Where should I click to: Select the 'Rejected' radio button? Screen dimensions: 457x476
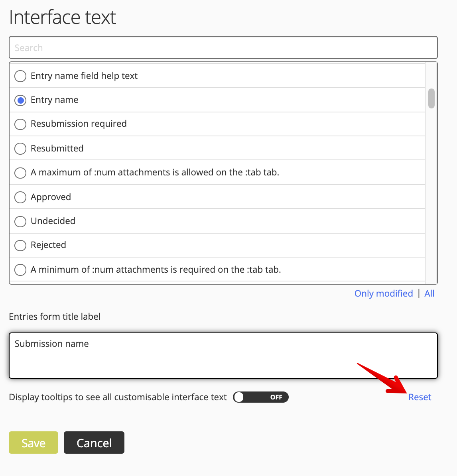tap(20, 245)
